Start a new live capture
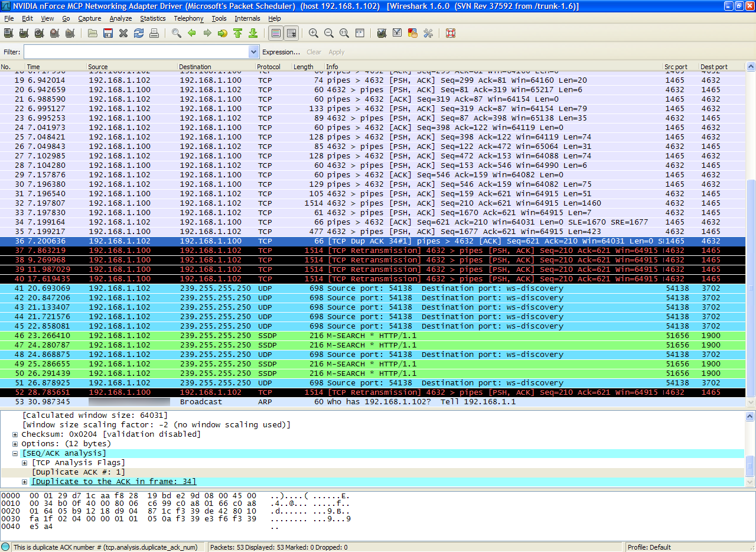 tap(39, 33)
